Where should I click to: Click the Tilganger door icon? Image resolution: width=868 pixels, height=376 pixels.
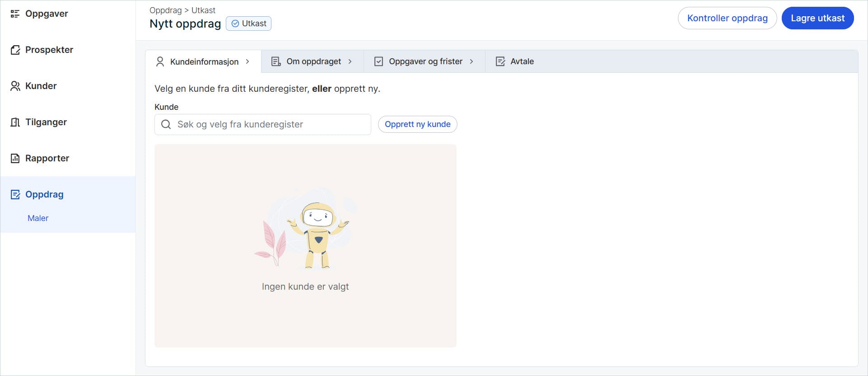15,122
